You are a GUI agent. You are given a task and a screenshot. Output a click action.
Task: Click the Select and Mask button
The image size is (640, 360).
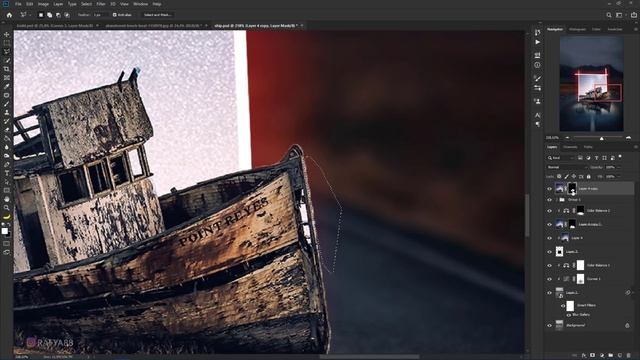158,15
